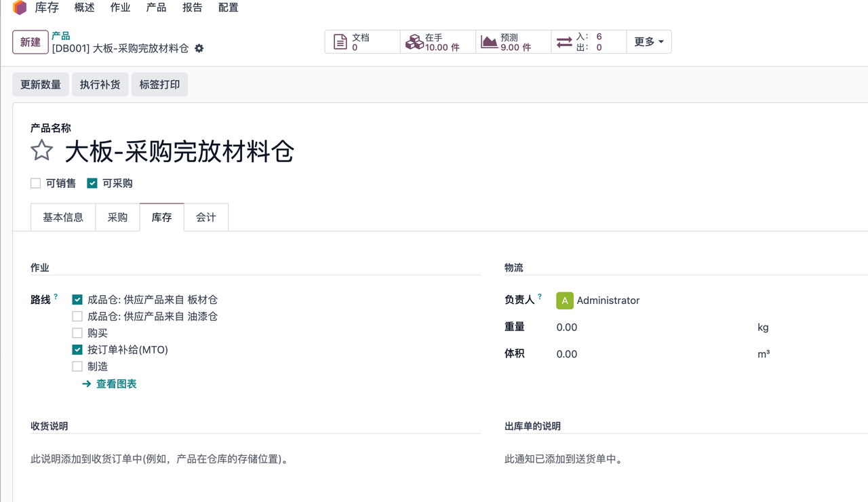Open the 在手 10.00 件 stat button

438,42
